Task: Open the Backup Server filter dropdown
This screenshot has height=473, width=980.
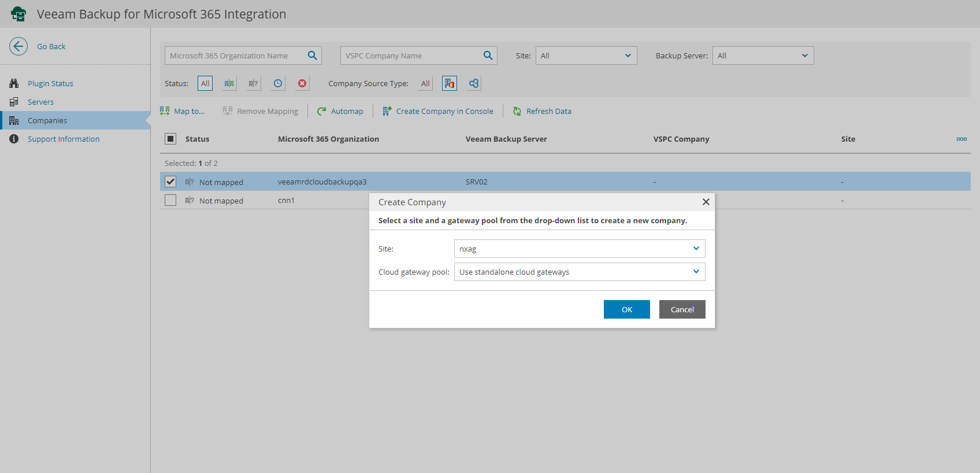Action: 763,56
